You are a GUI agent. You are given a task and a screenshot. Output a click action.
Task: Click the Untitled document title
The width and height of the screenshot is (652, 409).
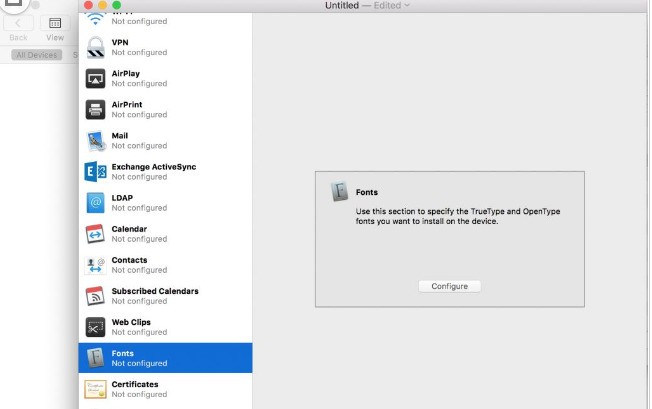[342, 5]
